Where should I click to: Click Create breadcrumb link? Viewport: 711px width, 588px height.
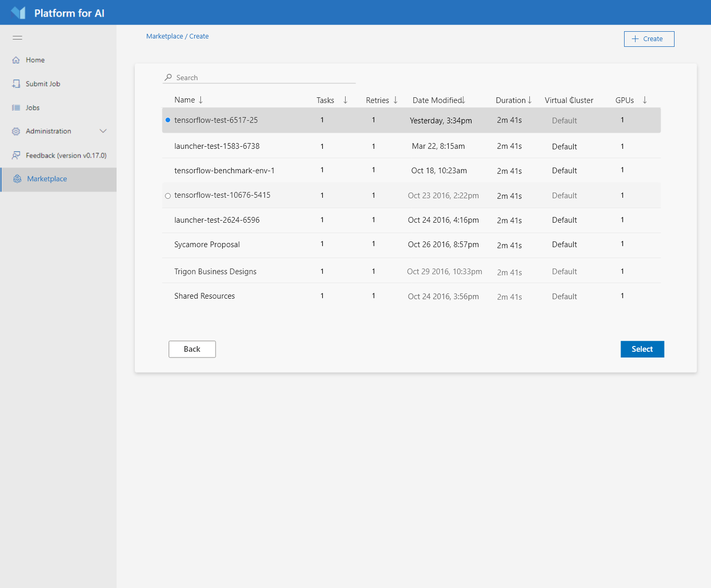point(199,36)
